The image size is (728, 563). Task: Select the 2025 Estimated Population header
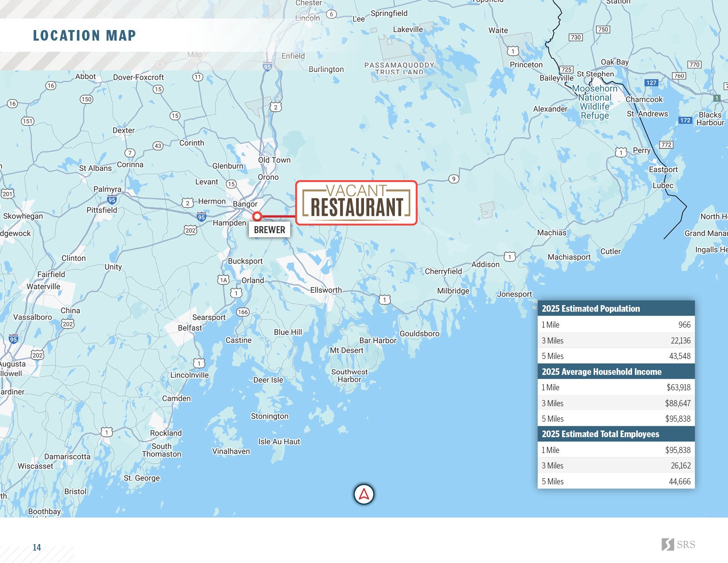coord(616,309)
